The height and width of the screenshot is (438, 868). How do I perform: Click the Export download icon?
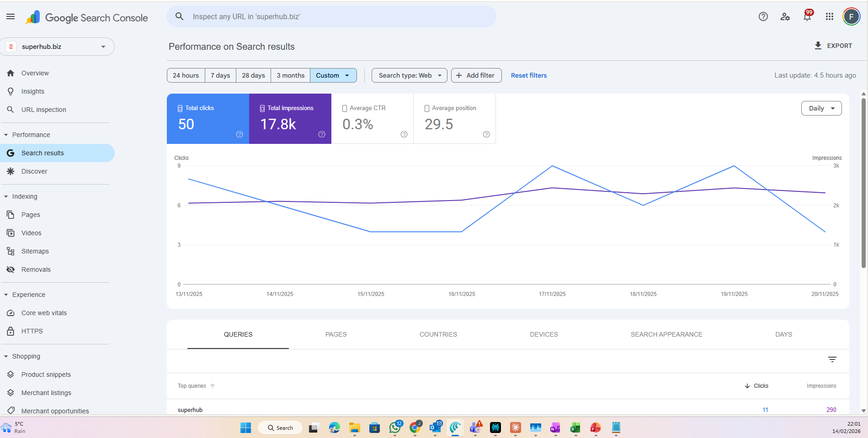[x=818, y=46]
